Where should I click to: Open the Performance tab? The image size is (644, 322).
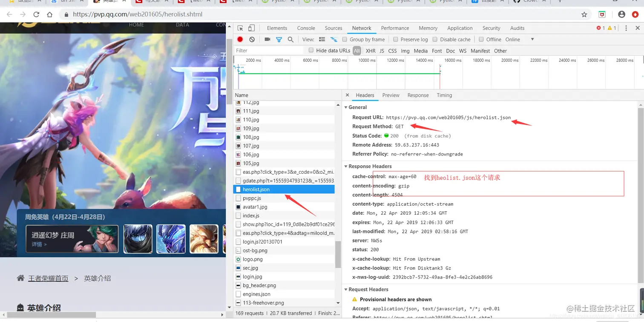[x=395, y=28]
